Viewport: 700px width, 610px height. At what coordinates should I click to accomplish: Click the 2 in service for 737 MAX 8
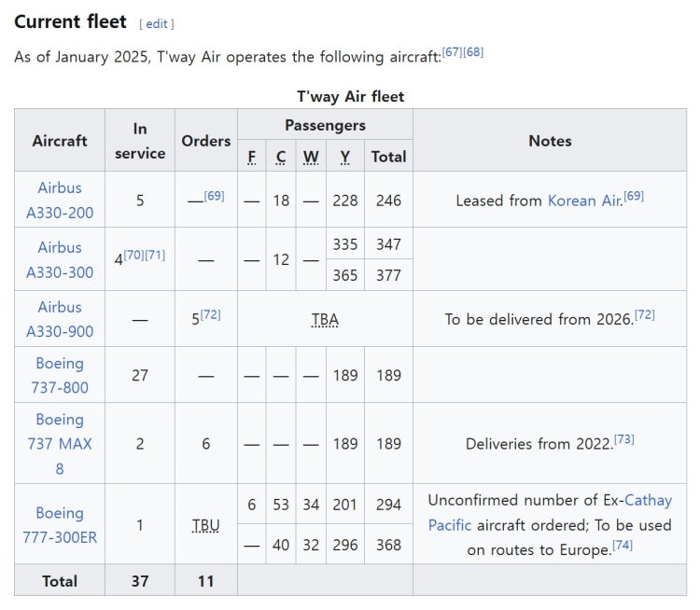tap(140, 444)
